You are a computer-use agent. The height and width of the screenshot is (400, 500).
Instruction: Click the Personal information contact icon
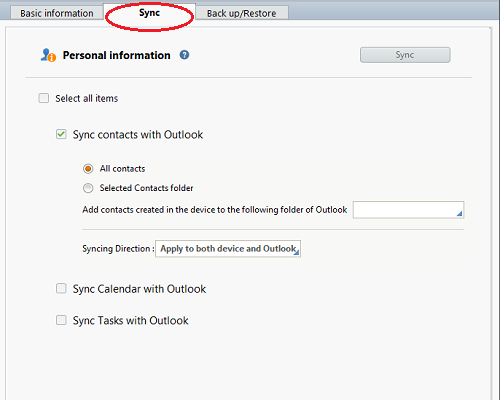click(x=48, y=55)
